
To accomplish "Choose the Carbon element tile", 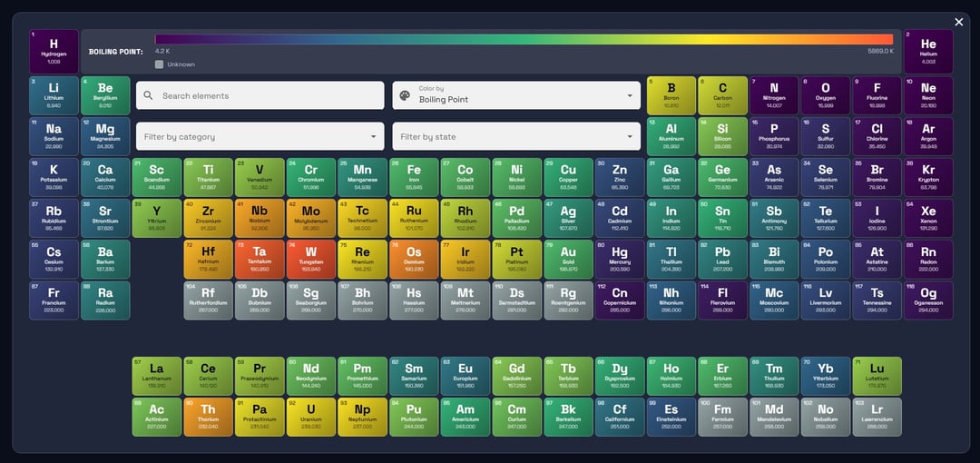I will (x=722, y=95).
